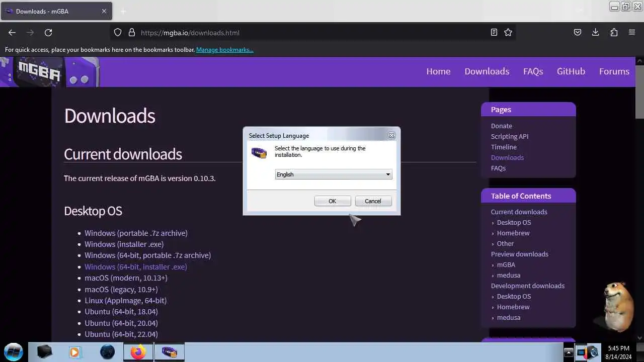The width and height of the screenshot is (644, 362).
Task: Go to Home in site navigation
Action: pyautogui.click(x=438, y=71)
